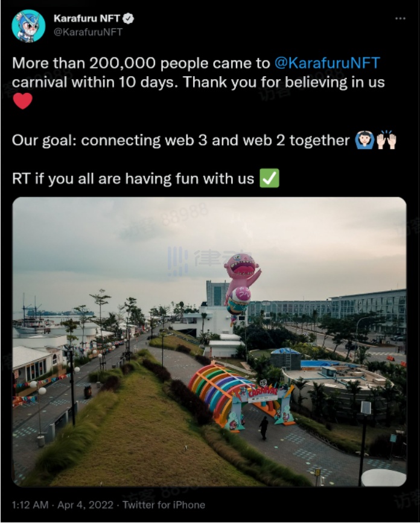Screen dimensions: 420x523
Task: Click the 'RT if you all are having fun' text
Action: pyautogui.click(x=133, y=179)
